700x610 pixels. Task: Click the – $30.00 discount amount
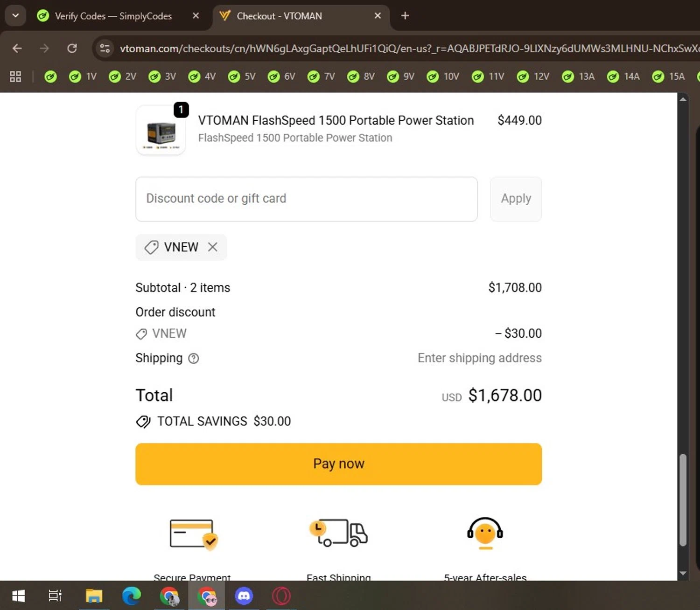point(518,333)
